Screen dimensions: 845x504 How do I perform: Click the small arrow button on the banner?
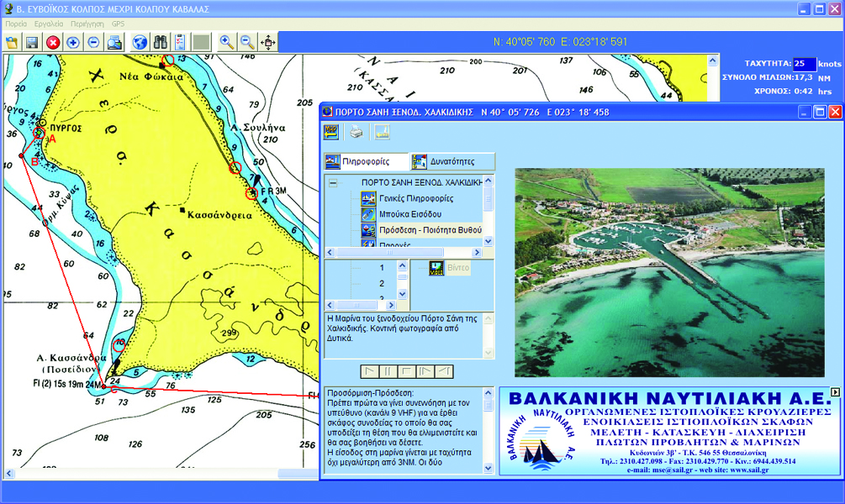point(835,392)
